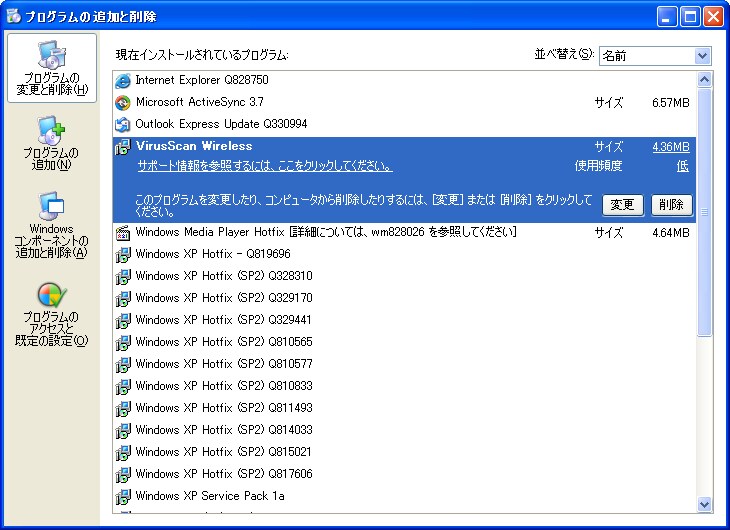This screenshot has height=530, width=730.
Task: Click the scrollbar up arrow
Action: 704,80
